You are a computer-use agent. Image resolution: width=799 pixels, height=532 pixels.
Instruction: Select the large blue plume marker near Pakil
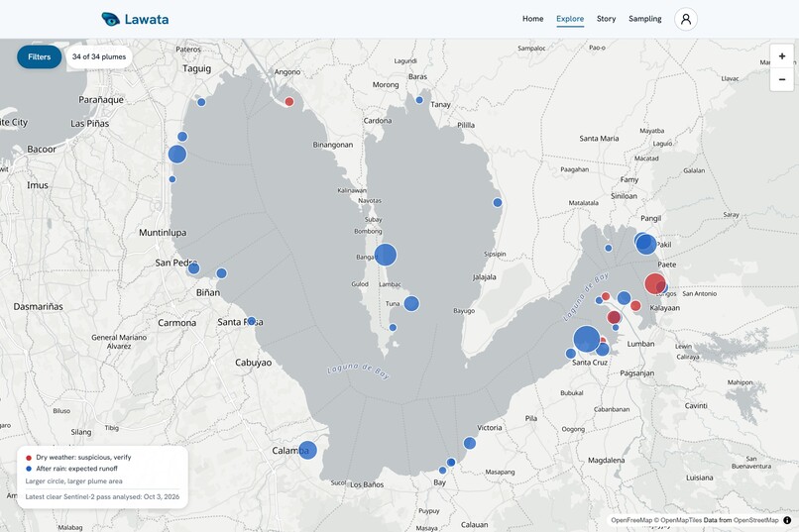pos(645,244)
